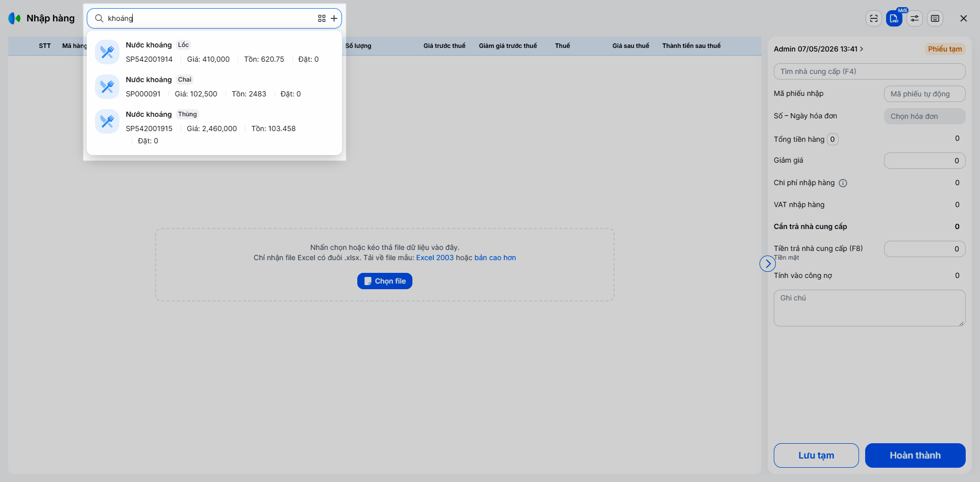
Task: Open the Chọn hóa đơn selector
Action: pyautogui.click(x=924, y=116)
